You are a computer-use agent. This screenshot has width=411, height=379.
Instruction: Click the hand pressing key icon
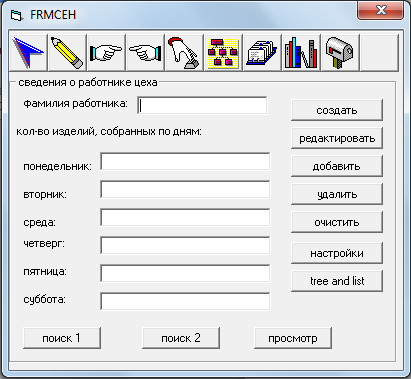coord(184,52)
